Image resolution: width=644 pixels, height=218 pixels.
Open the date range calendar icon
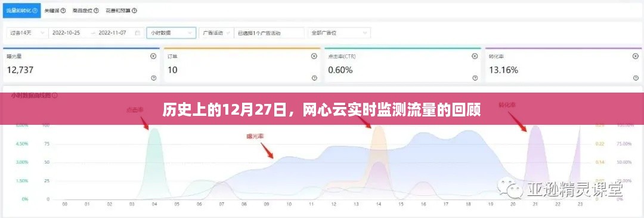pyautogui.click(x=138, y=33)
